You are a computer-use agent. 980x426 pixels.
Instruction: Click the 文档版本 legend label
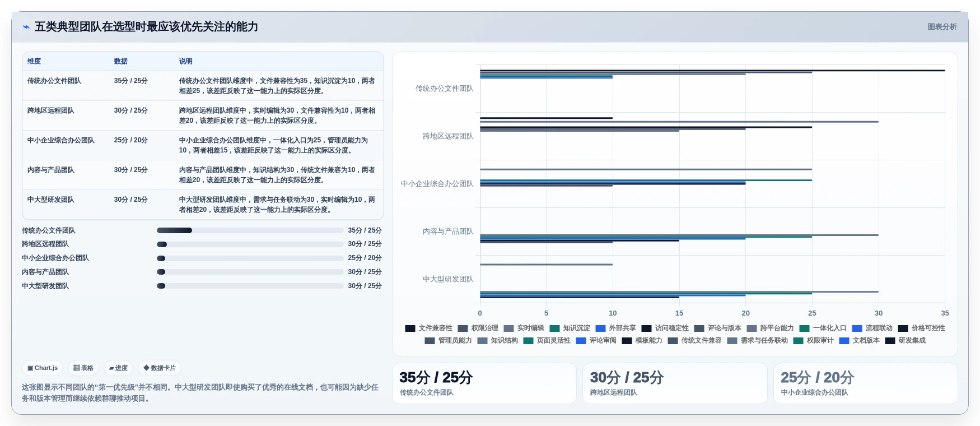[x=866, y=341]
